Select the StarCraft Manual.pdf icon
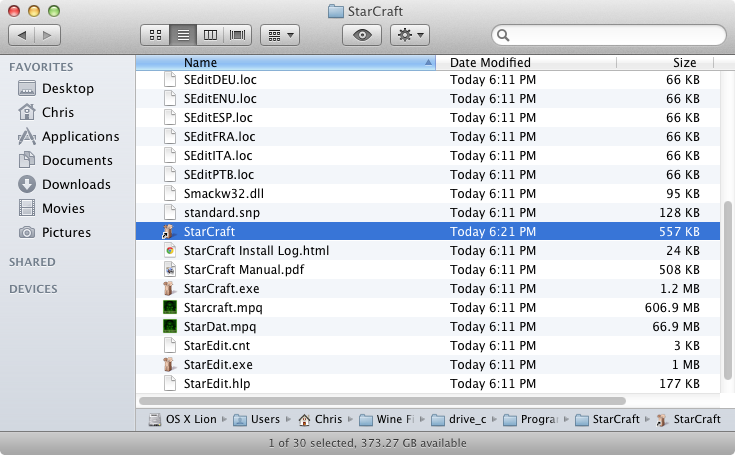 (x=170, y=269)
